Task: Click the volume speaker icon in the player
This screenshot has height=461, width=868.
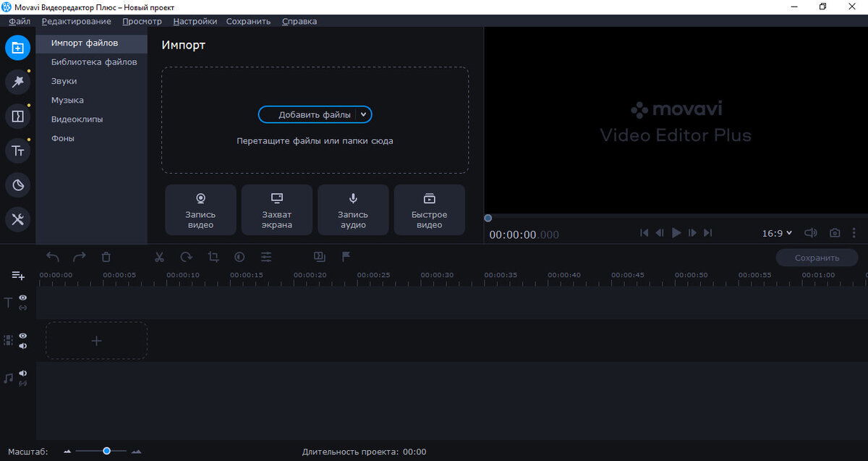Action: tap(811, 233)
